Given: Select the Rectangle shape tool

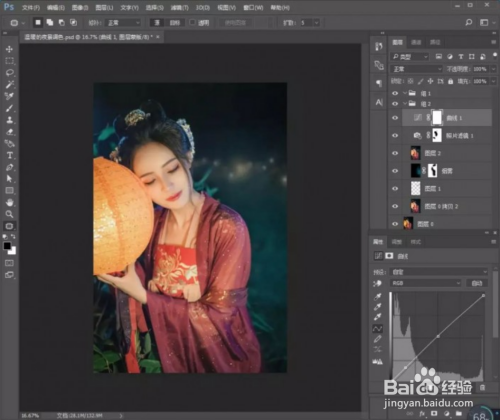Looking at the screenshot, I should pyautogui.click(x=9, y=190).
